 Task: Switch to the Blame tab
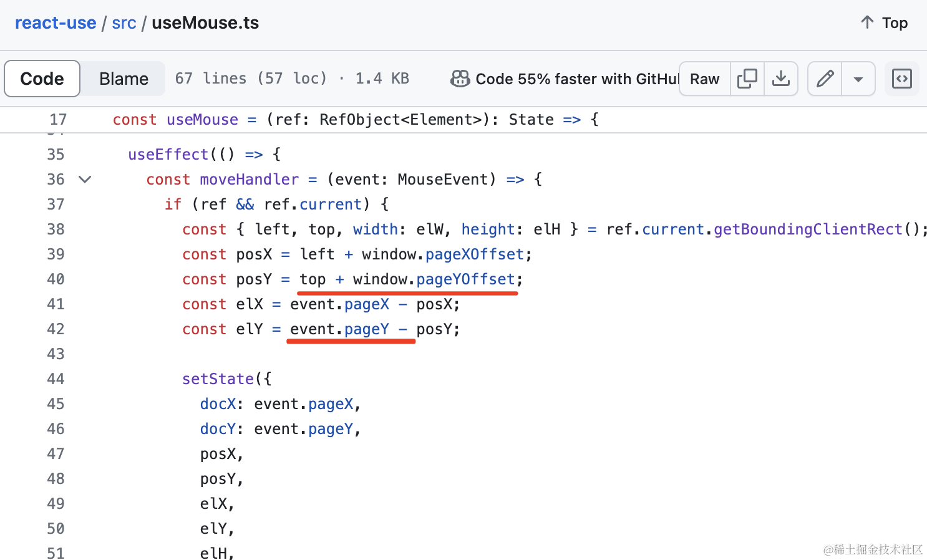coord(124,79)
